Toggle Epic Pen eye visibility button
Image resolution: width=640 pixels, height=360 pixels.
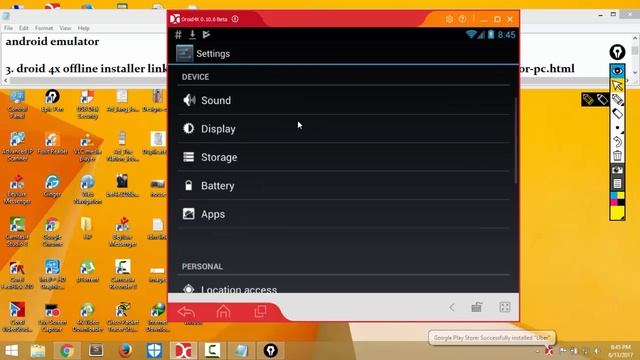[617, 71]
